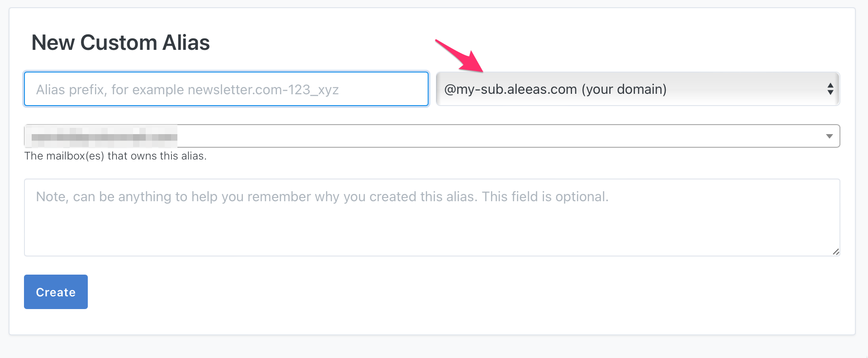
Task: Click the up/down arrows on domain selector
Action: (830, 89)
